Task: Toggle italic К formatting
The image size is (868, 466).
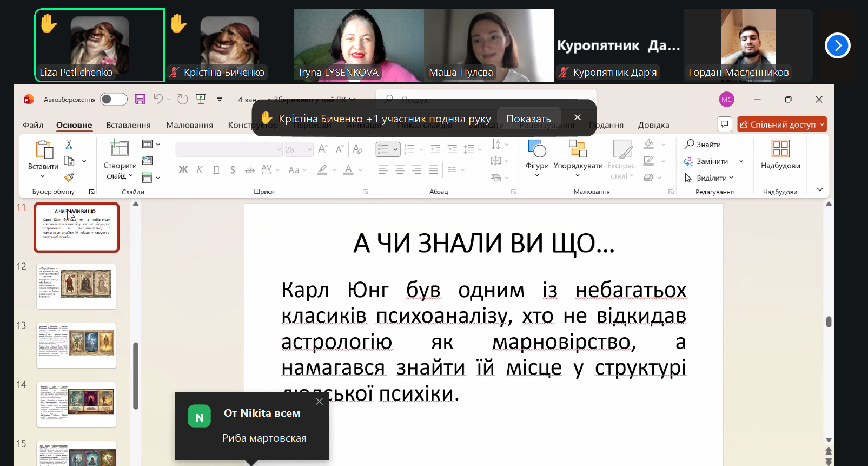Action: pyautogui.click(x=200, y=170)
